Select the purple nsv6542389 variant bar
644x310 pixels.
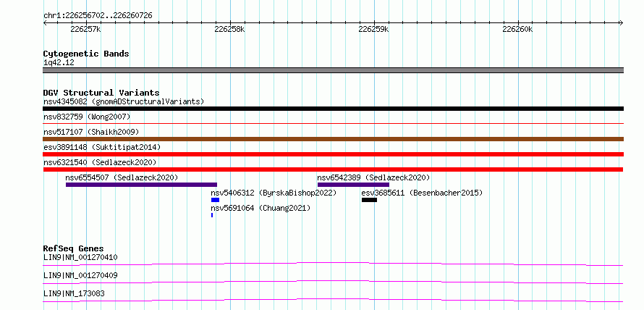click(353, 185)
